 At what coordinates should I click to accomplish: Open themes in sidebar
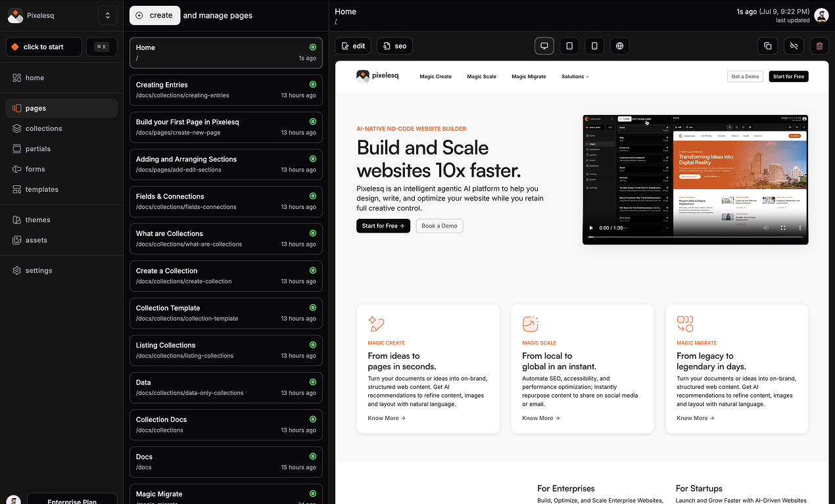(x=62, y=220)
